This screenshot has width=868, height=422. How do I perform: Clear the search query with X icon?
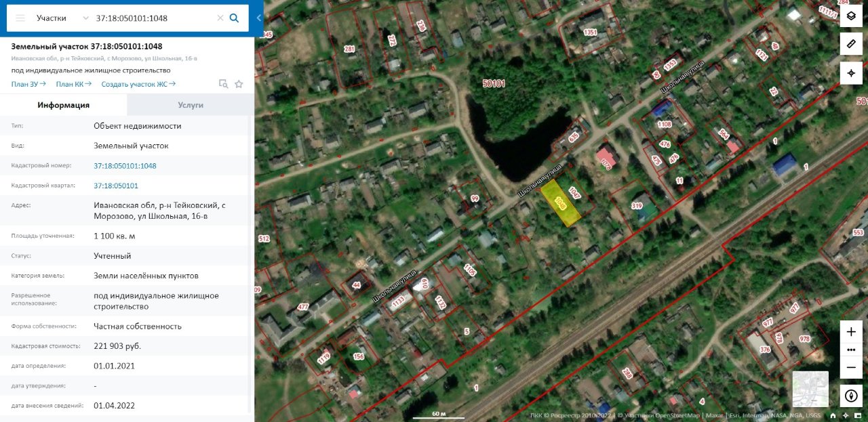point(220,18)
